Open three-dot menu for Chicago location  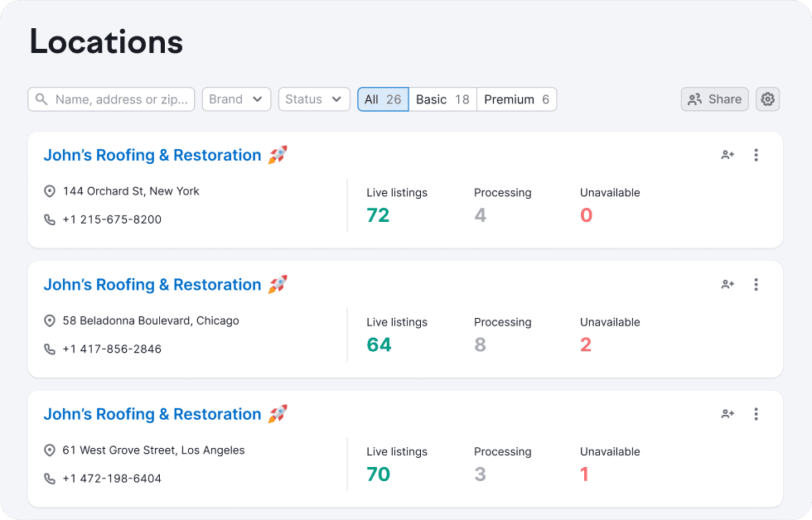click(x=756, y=285)
